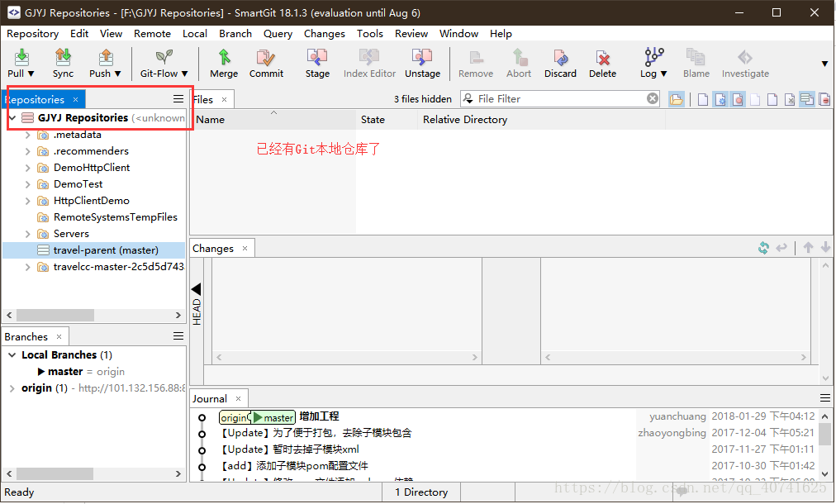Viewport: 836px width, 504px height.
Task: Click the Pull toolbar icon
Action: (21, 58)
